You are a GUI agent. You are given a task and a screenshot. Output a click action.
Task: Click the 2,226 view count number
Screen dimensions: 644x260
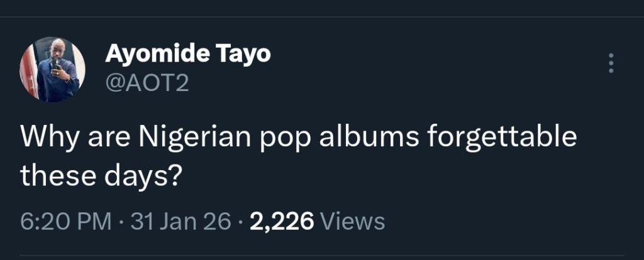pos(282,221)
